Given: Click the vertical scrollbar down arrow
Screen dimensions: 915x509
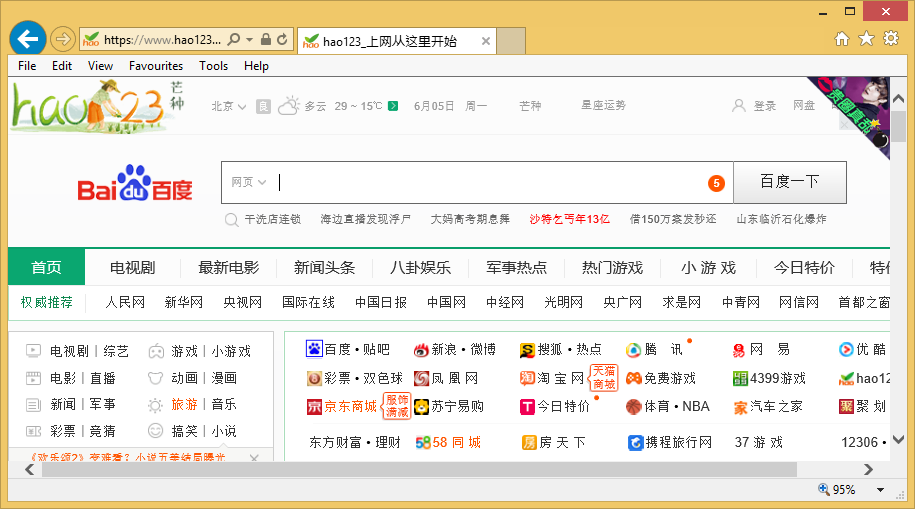Looking at the screenshot, I should (x=899, y=440).
